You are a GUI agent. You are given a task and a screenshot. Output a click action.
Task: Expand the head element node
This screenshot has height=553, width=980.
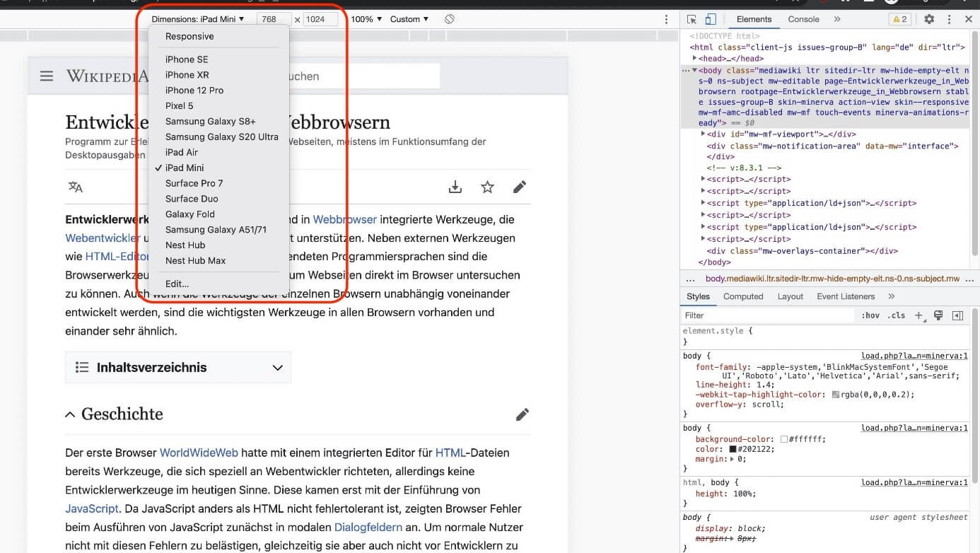(695, 59)
